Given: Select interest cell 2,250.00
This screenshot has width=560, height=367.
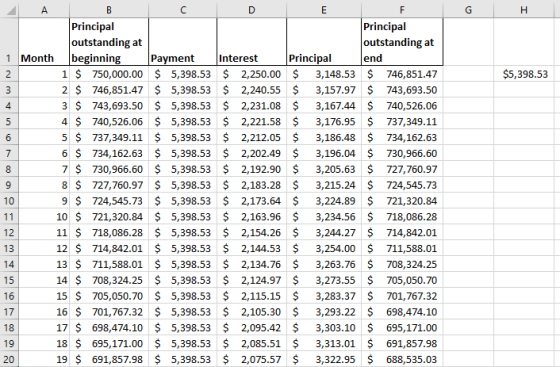Looking at the screenshot, I should (251, 74).
